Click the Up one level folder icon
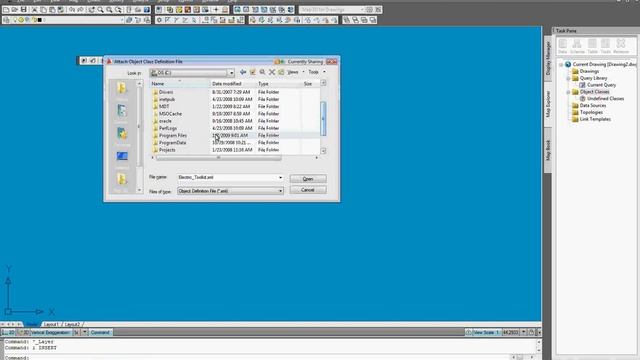Image resolution: width=640 pixels, height=360 pixels. (x=253, y=72)
